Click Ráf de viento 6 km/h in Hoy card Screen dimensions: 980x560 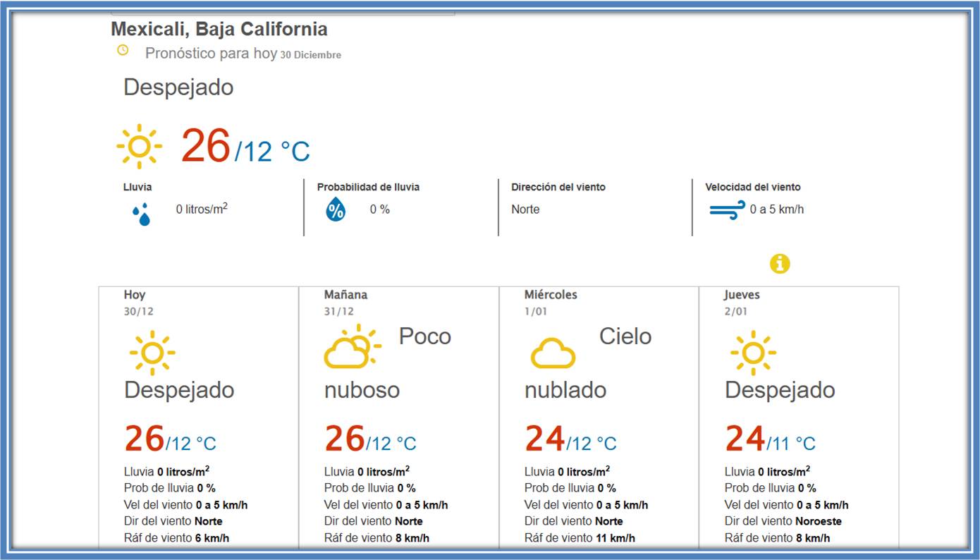click(176, 538)
